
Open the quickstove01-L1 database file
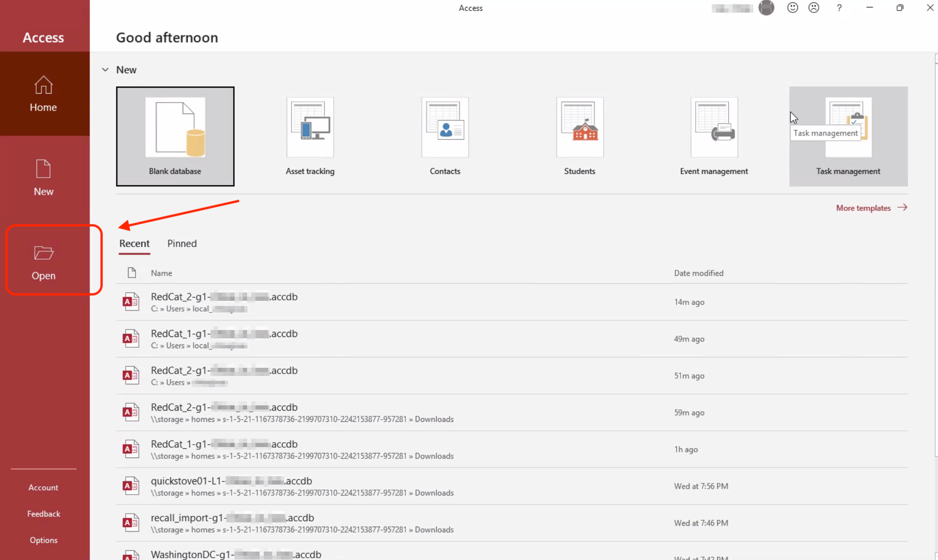(x=232, y=481)
